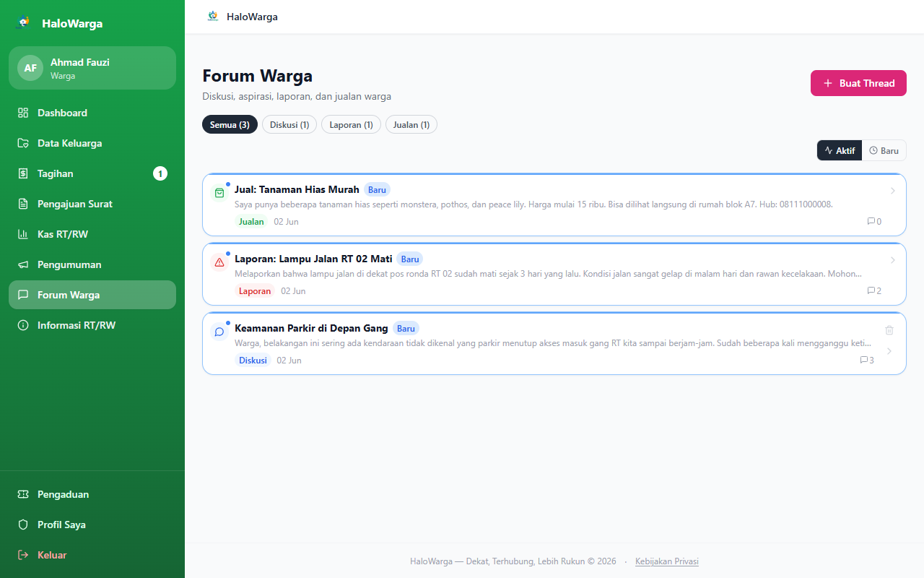924x578 pixels.
Task: Click the plus icon in Buat Thread button
Action: coord(828,83)
